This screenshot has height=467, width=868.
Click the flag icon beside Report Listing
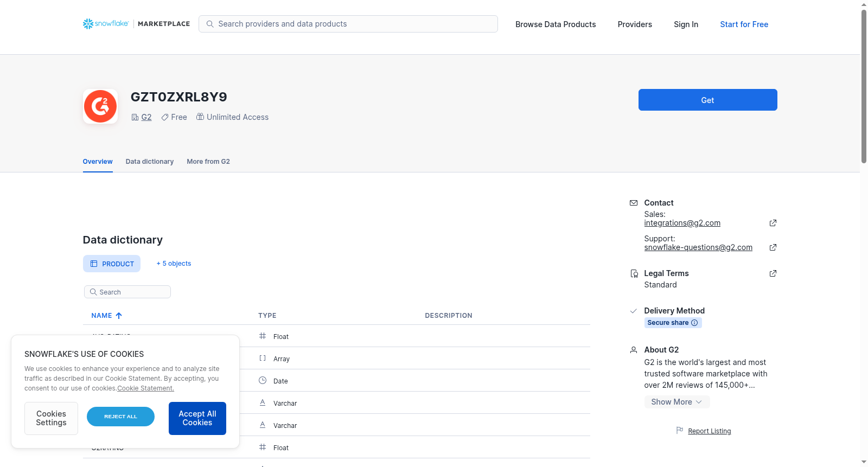pyautogui.click(x=680, y=431)
